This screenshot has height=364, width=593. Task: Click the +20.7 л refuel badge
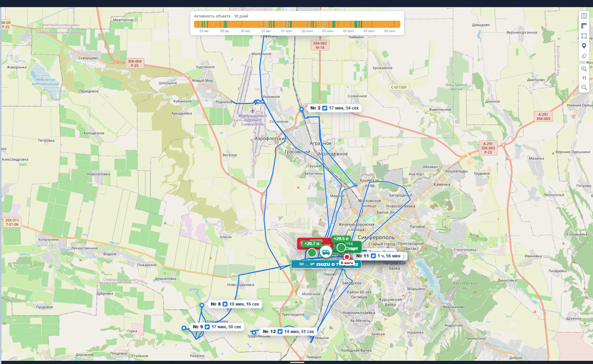coord(312,244)
